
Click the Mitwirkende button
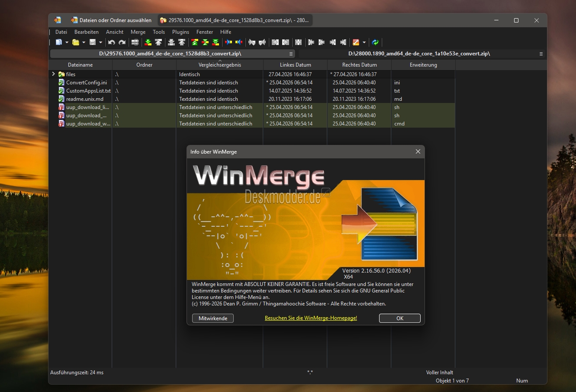pyautogui.click(x=212, y=318)
